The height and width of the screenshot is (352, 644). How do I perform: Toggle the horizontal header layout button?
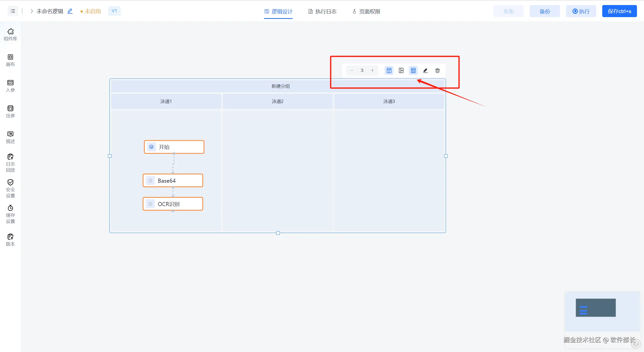(x=389, y=70)
